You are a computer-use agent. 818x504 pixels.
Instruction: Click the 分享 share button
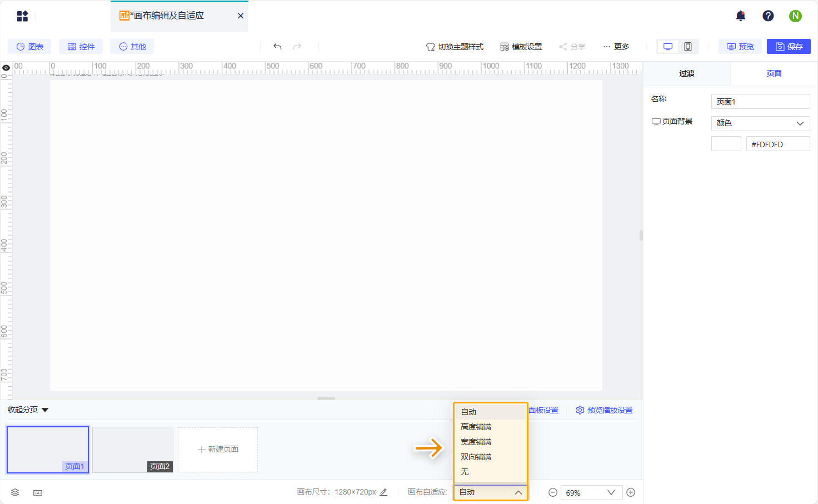pos(572,47)
